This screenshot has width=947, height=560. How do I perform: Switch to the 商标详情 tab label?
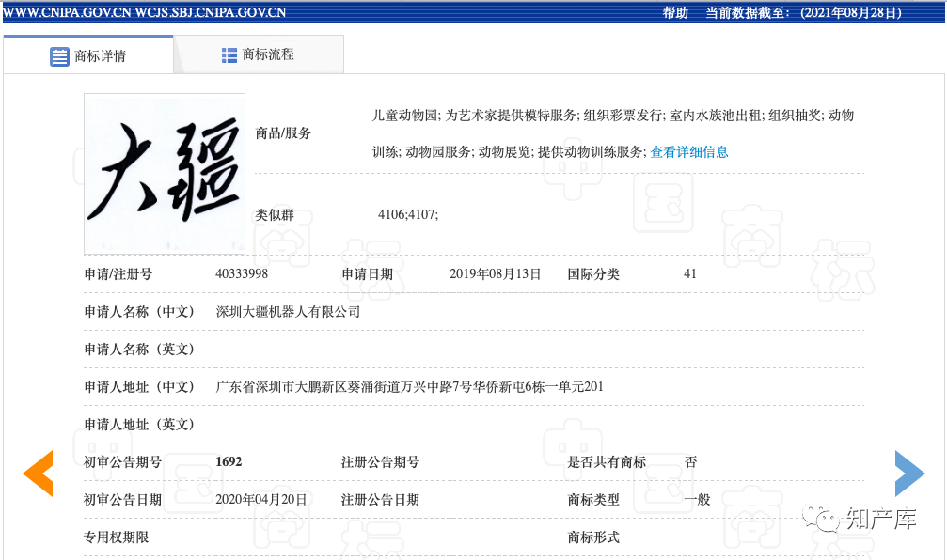click(x=101, y=55)
